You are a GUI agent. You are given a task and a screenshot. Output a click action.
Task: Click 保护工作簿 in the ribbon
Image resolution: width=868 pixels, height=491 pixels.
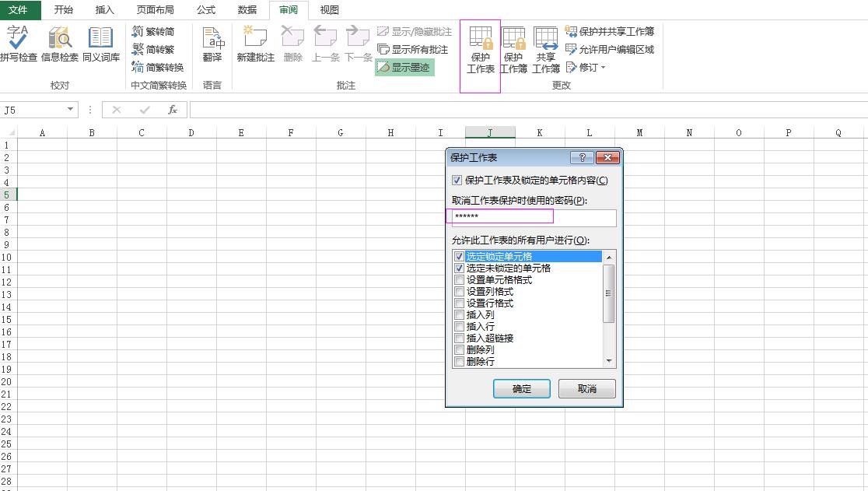click(x=513, y=50)
